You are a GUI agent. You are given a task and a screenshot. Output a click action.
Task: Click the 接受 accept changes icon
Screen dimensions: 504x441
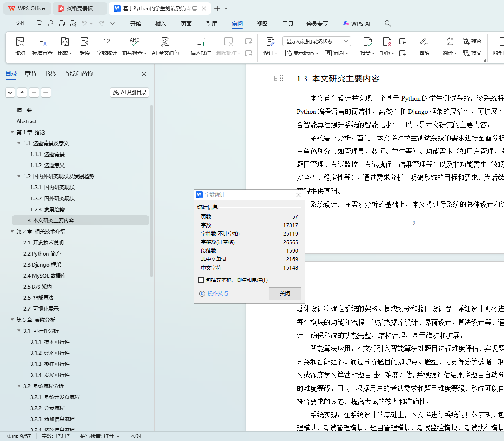pos(367,42)
